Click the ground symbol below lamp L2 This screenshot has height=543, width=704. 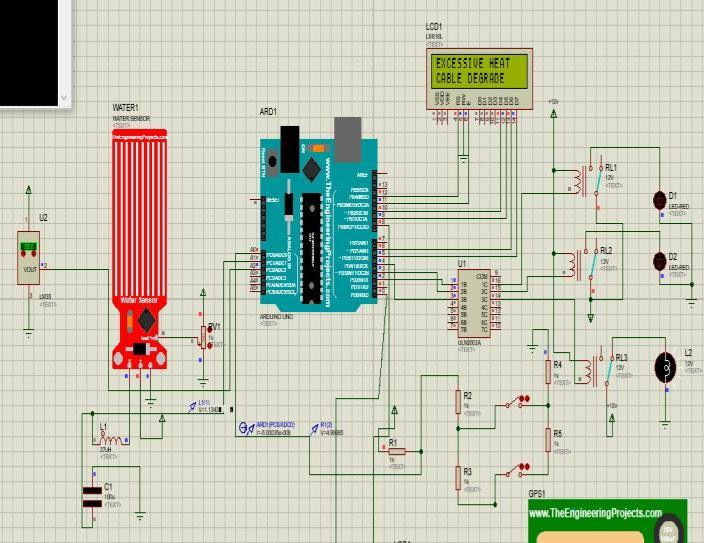(665, 424)
